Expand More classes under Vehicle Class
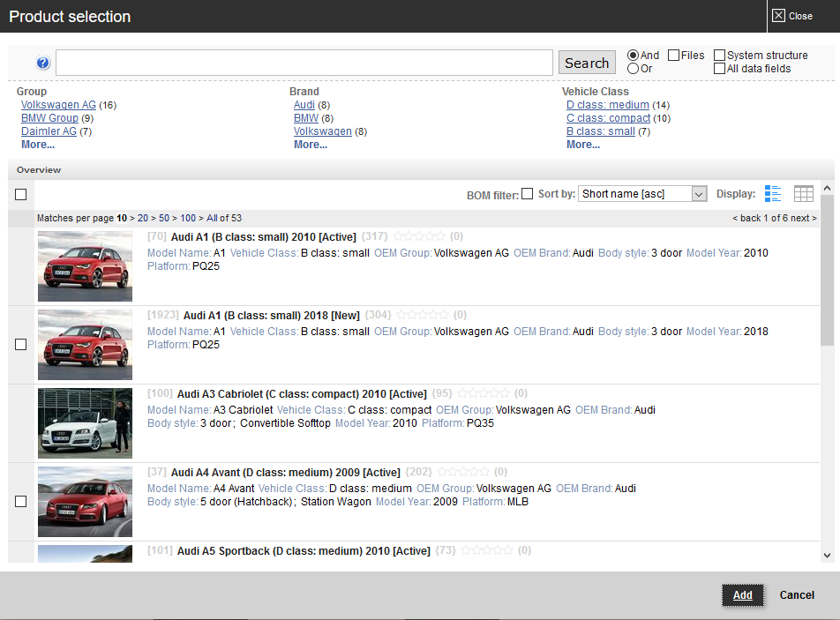Image resolution: width=840 pixels, height=620 pixels. click(x=583, y=145)
